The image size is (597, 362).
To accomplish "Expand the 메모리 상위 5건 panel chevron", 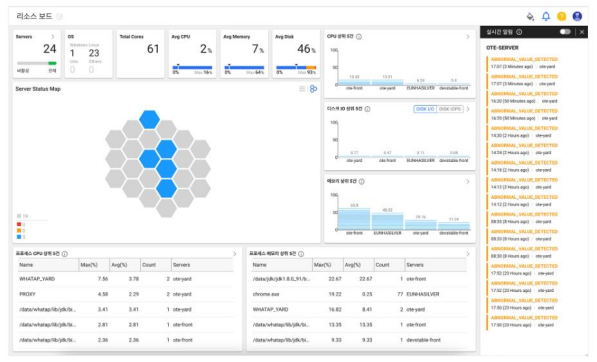I will (468, 182).
